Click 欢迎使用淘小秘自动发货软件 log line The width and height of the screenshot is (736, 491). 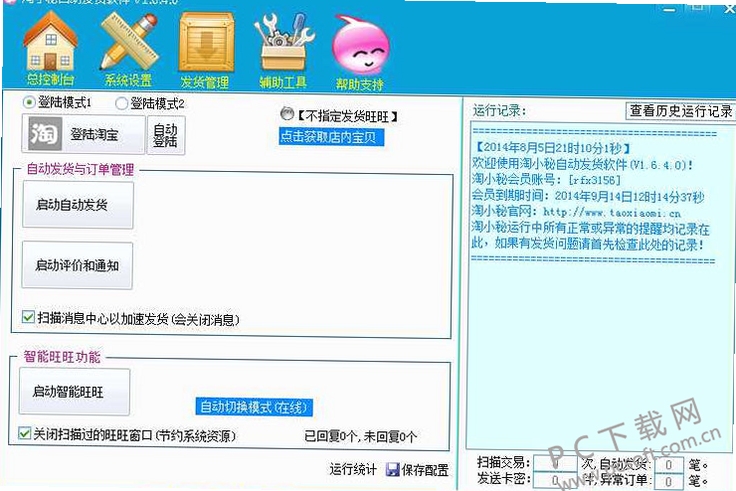(x=582, y=164)
